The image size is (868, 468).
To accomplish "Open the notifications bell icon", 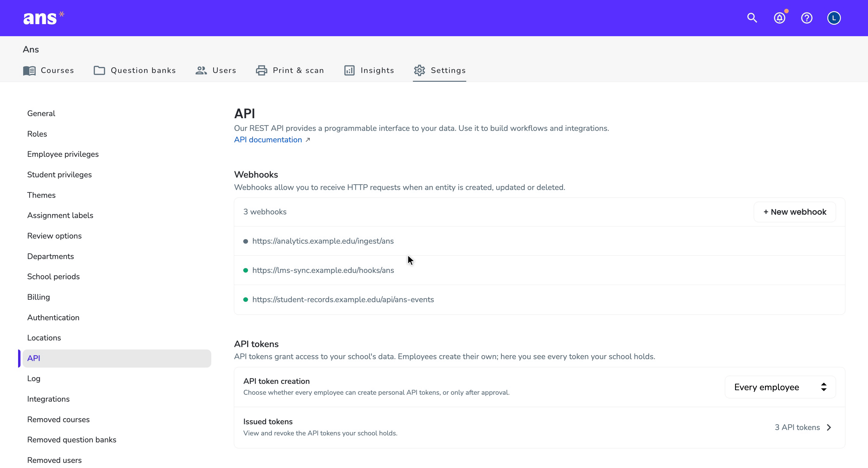I will tap(779, 18).
